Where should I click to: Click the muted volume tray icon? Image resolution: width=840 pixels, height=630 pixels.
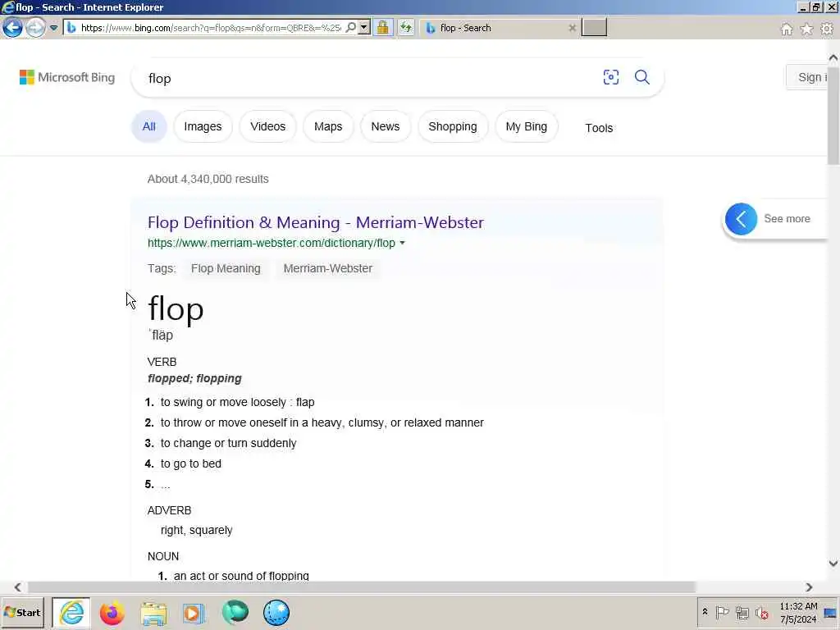(x=761, y=612)
